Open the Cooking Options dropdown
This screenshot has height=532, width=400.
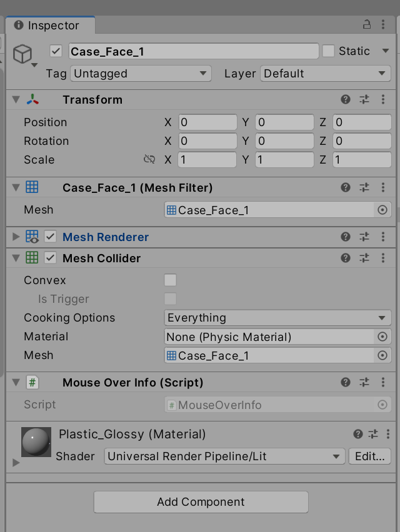click(x=277, y=318)
